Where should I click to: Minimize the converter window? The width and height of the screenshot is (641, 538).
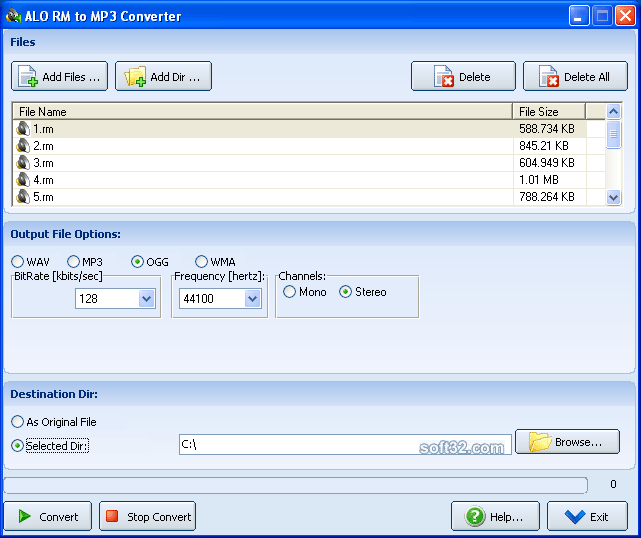pyautogui.click(x=579, y=16)
